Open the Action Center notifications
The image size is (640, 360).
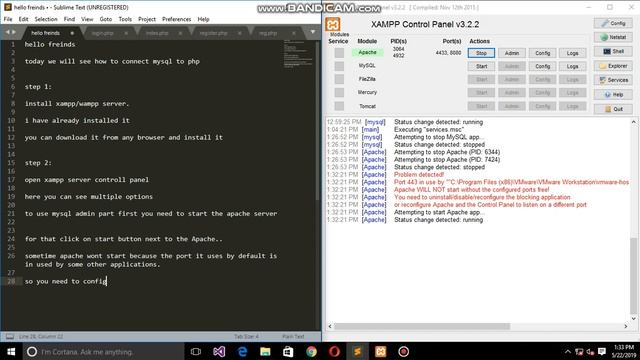coord(602,351)
